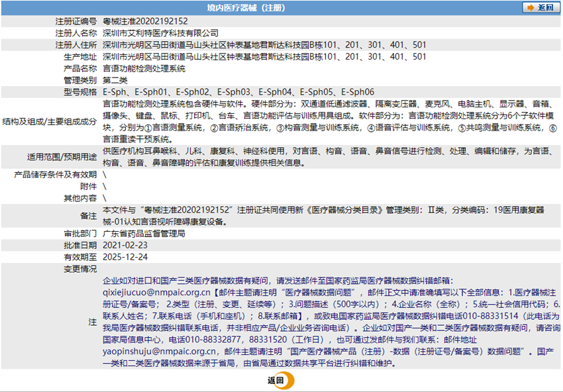The width and height of the screenshot is (563, 392).
Task: Click email address qixiejiucuo@nmpaic.org.cn
Action: [156, 293]
